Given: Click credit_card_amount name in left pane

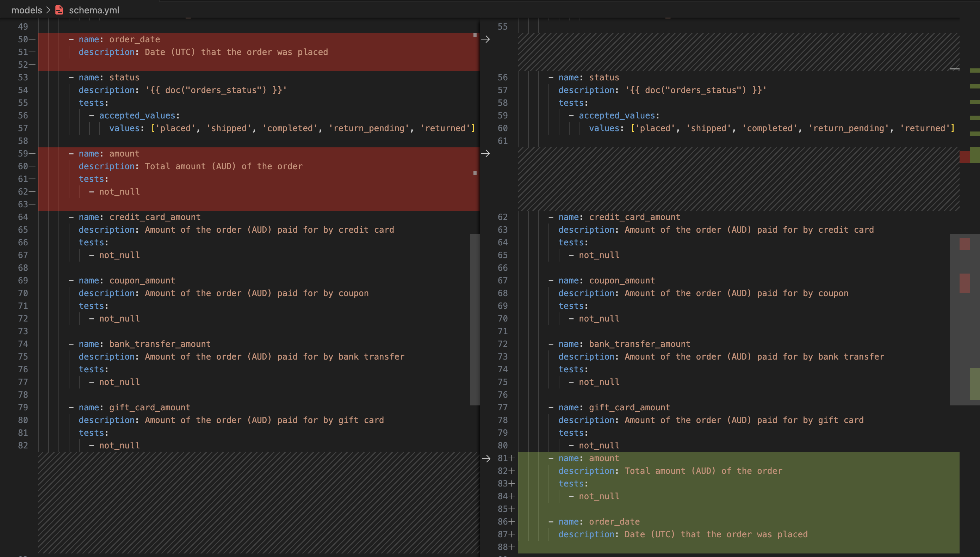Looking at the screenshot, I should coord(155,217).
